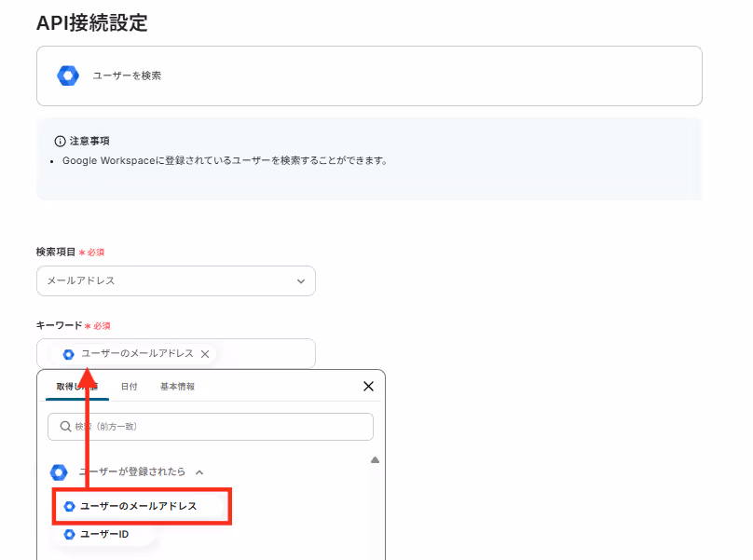Screen dimensions: 753x560
Task: Switch to the 基本情報 tab
Action: pyautogui.click(x=177, y=387)
